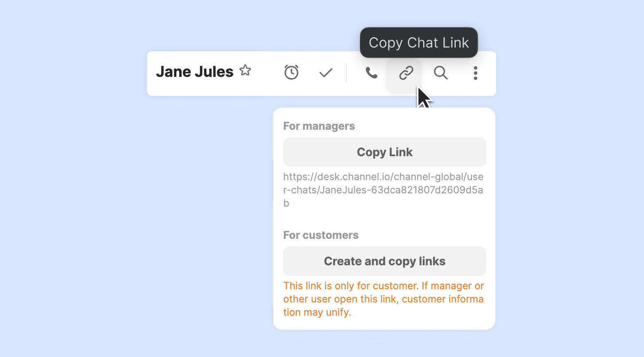Open the three-dot more options menu
This screenshot has height=357, width=644.
(476, 73)
